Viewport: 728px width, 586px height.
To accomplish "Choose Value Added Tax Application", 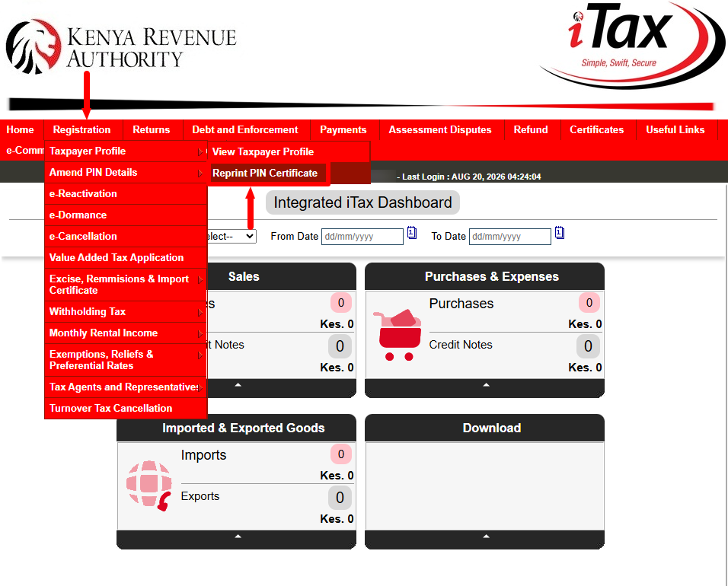I will (126, 258).
